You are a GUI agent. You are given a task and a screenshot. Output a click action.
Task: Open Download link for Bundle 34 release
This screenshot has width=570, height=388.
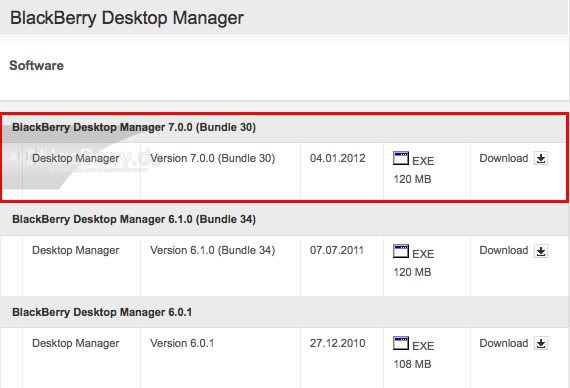tap(503, 250)
